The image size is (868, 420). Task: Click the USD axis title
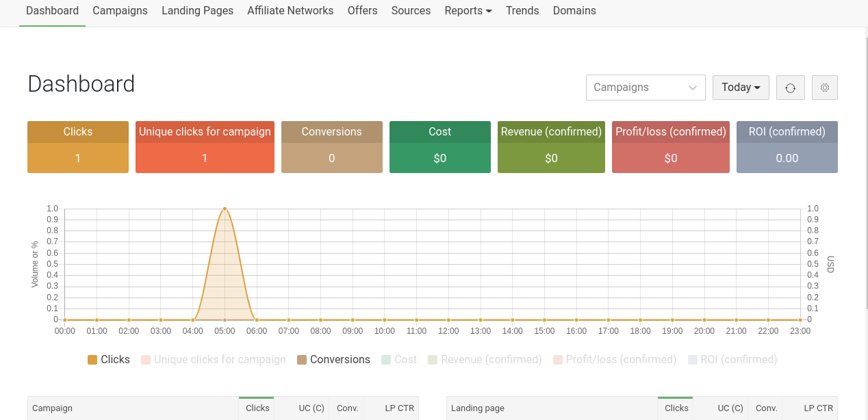[830, 264]
